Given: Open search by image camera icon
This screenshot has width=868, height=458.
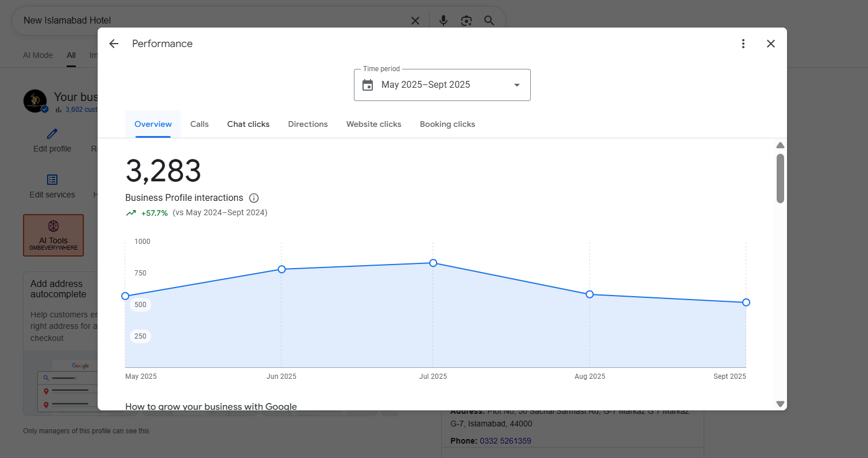Looking at the screenshot, I should coord(466,21).
